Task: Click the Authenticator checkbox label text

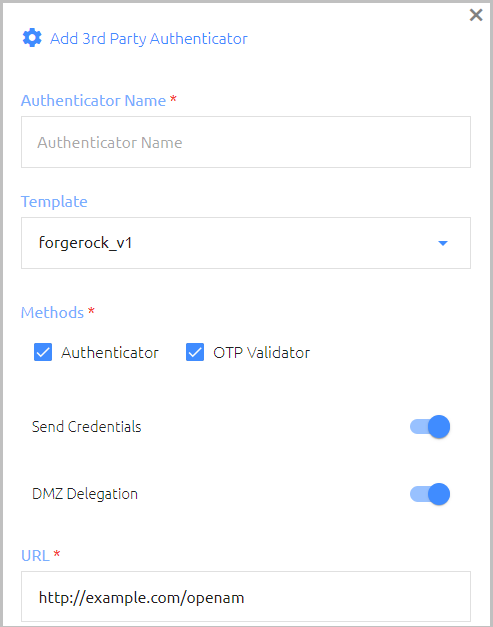Action: (110, 353)
